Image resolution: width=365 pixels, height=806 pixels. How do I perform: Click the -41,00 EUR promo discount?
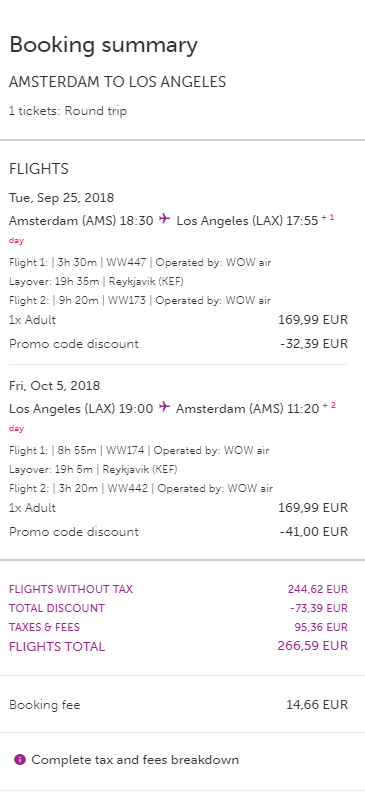click(314, 532)
